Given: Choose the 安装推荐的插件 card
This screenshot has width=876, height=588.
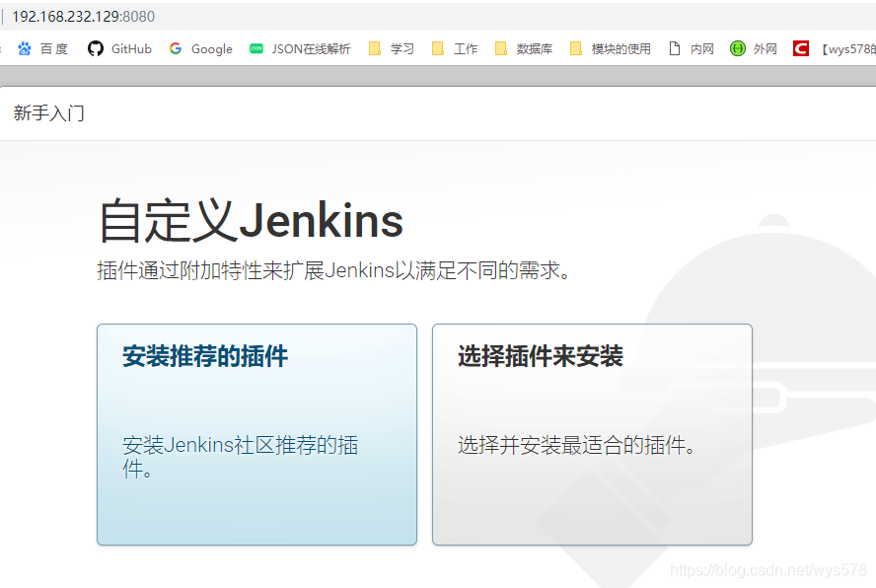Looking at the screenshot, I should point(257,434).
